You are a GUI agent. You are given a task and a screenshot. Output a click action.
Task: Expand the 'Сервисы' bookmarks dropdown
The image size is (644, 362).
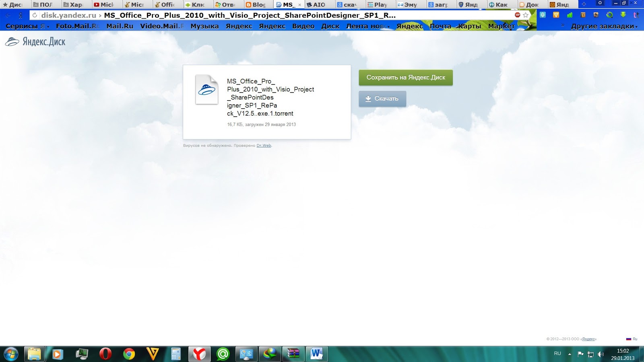(27, 26)
